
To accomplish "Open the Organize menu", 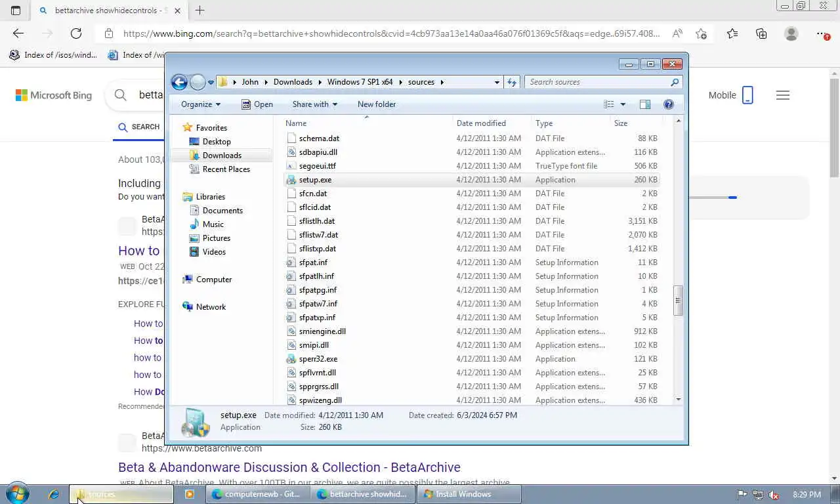I will point(201,104).
